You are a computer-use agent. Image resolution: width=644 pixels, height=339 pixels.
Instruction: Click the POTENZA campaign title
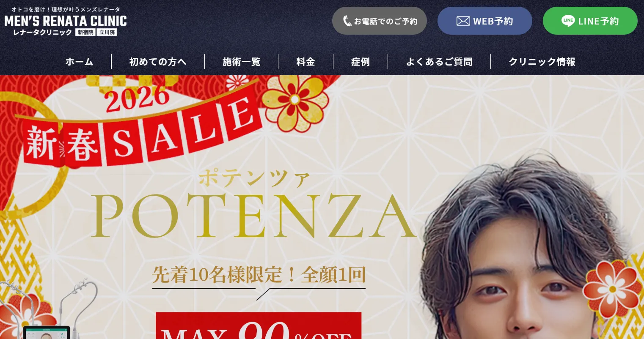click(x=254, y=216)
